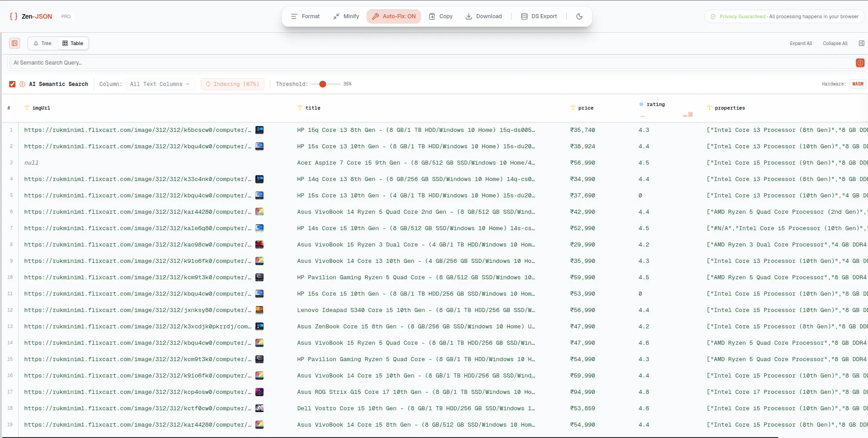
Task: Click Indexing (67%) status button
Action: 232,84
